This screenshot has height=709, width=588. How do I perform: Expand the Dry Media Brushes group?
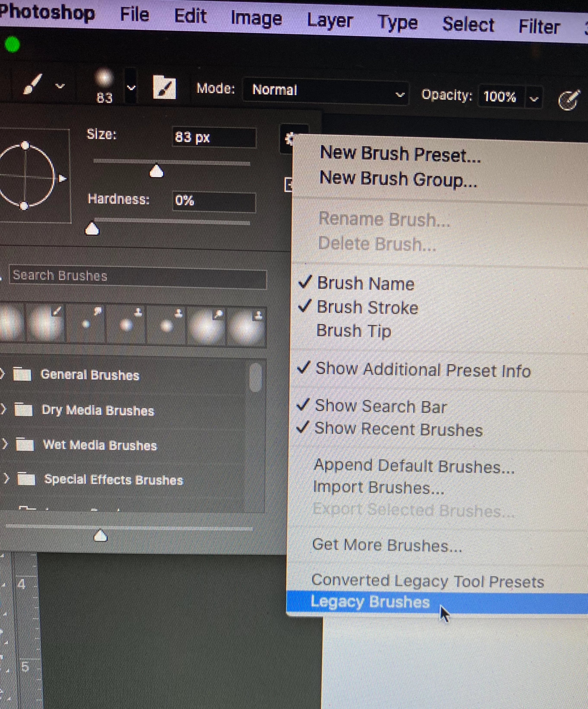point(3,409)
